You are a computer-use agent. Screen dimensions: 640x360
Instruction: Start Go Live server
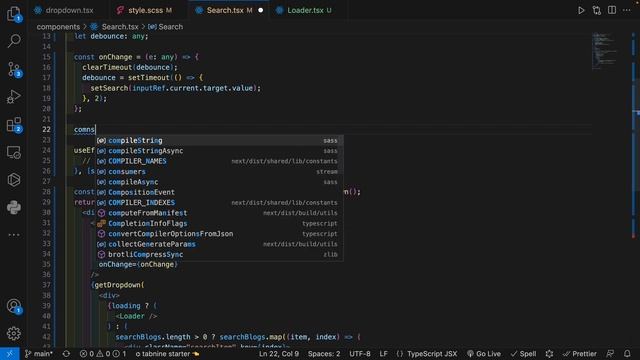pos(484,354)
